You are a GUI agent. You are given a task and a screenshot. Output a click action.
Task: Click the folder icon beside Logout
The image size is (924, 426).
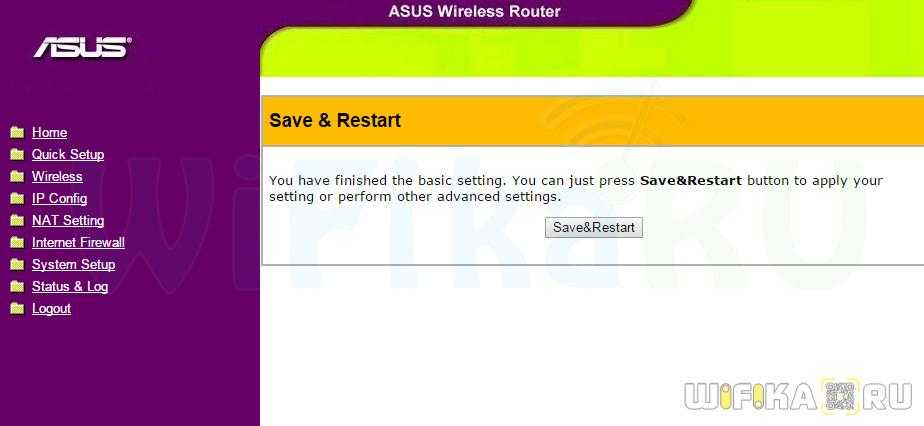click(x=17, y=309)
